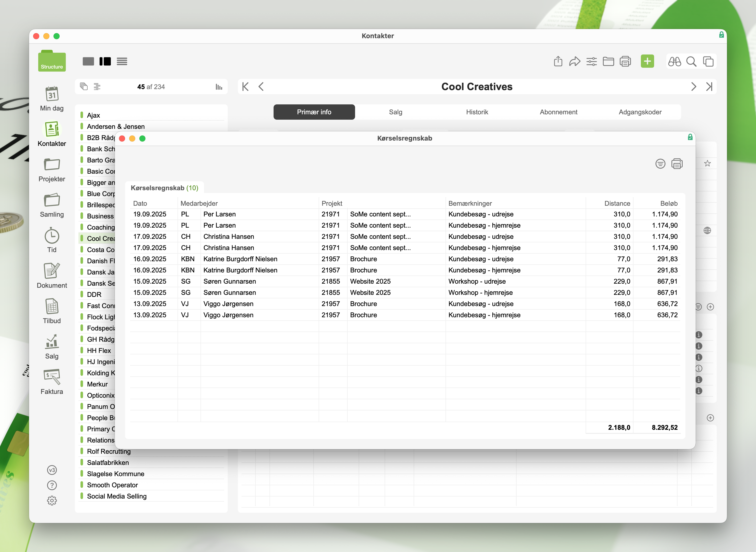Switch to list view layout

122,61
